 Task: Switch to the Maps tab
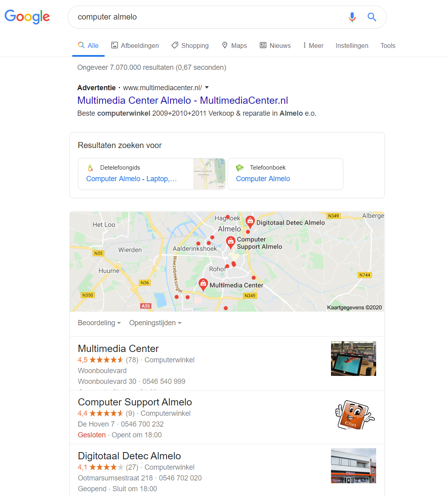click(x=234, y=45)
